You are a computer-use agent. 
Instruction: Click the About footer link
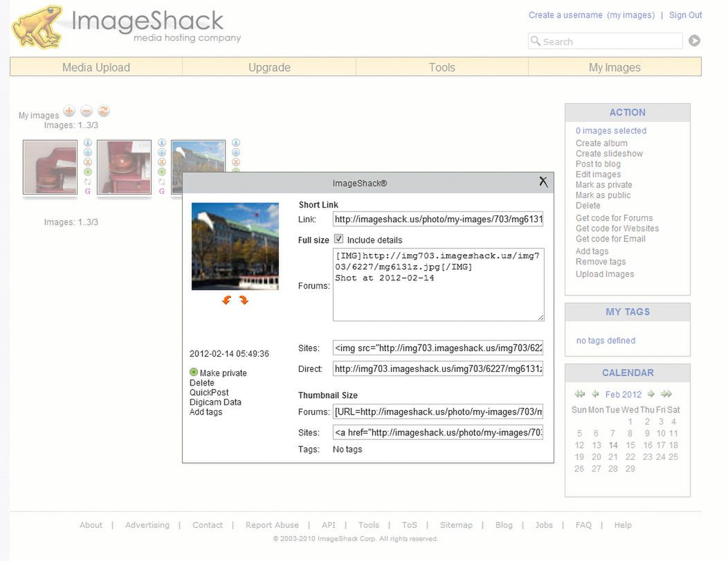pos(91,525)
